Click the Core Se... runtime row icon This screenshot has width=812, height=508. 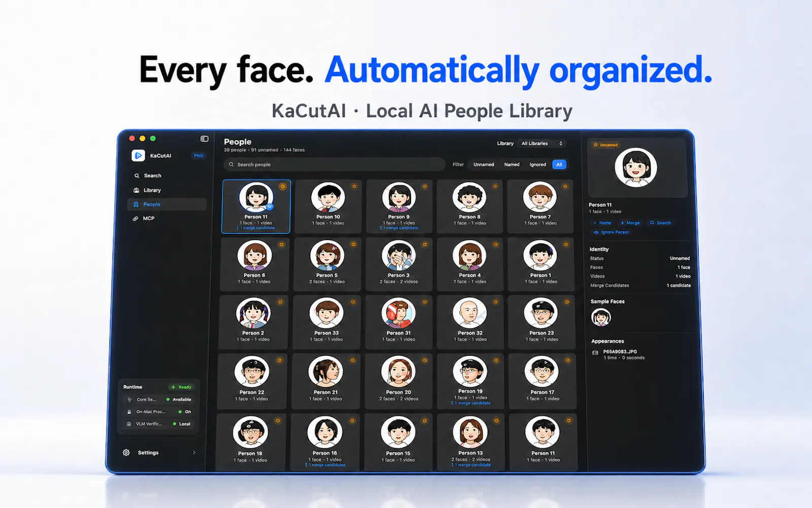click(129, 399)
